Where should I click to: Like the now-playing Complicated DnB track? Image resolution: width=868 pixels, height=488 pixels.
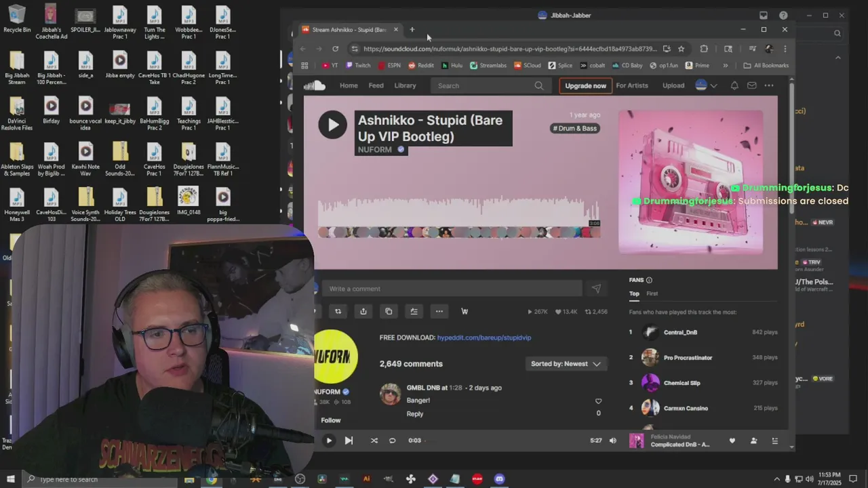pos(732,441)
